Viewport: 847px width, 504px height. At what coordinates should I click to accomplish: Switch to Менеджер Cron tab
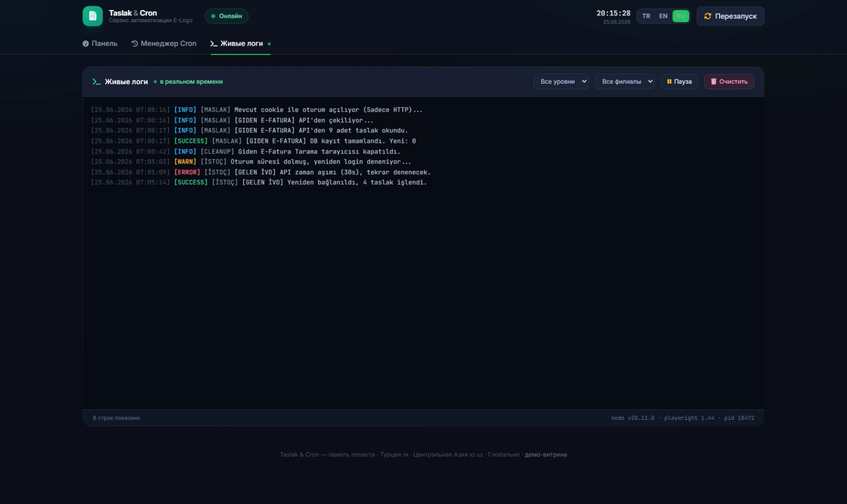(x=164, y=43)
